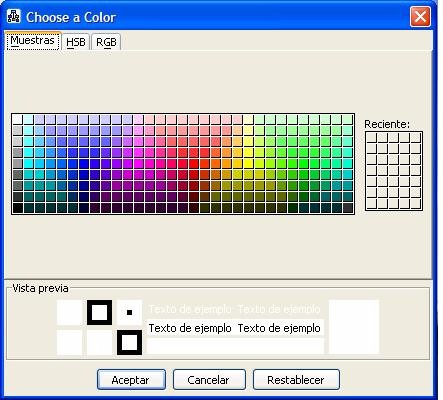Select the pure red swatch in the palette
The image size is (443, 400).
click(193, 163)
